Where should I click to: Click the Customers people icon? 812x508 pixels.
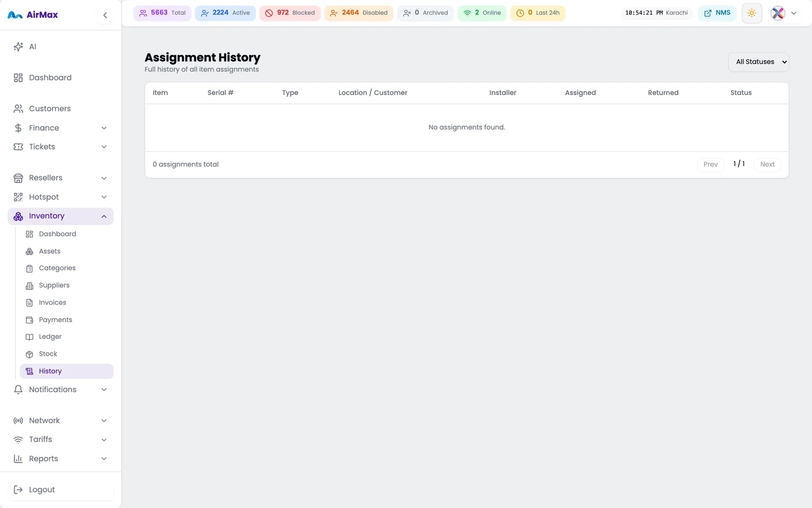coord(18,109)
